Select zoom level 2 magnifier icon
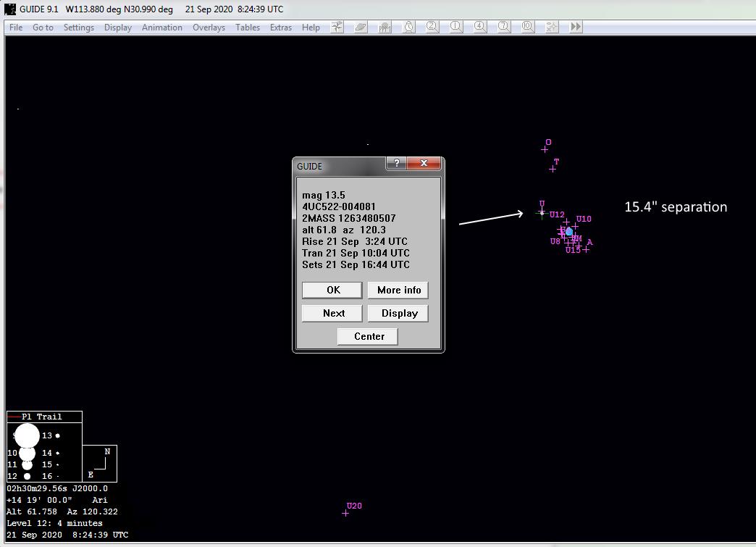The width and height of the screenshot is (756, 547). (x=432, y=27)
